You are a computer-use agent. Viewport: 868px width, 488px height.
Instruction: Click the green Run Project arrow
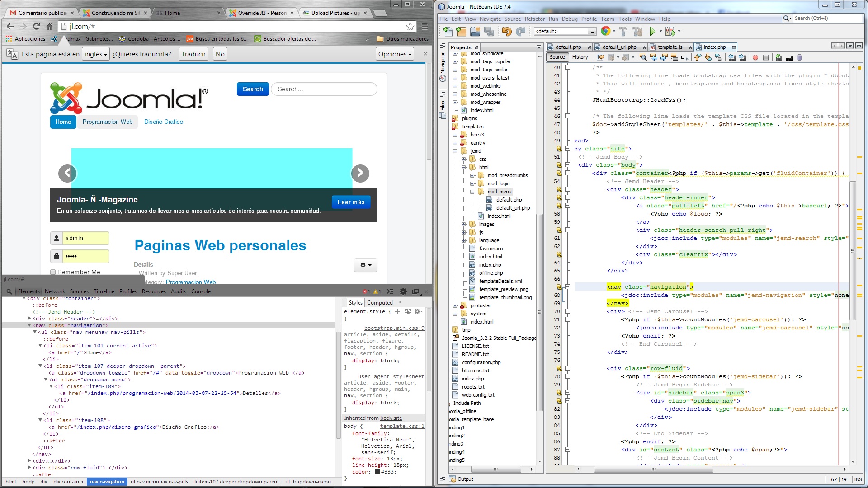[x=652, y=31]
